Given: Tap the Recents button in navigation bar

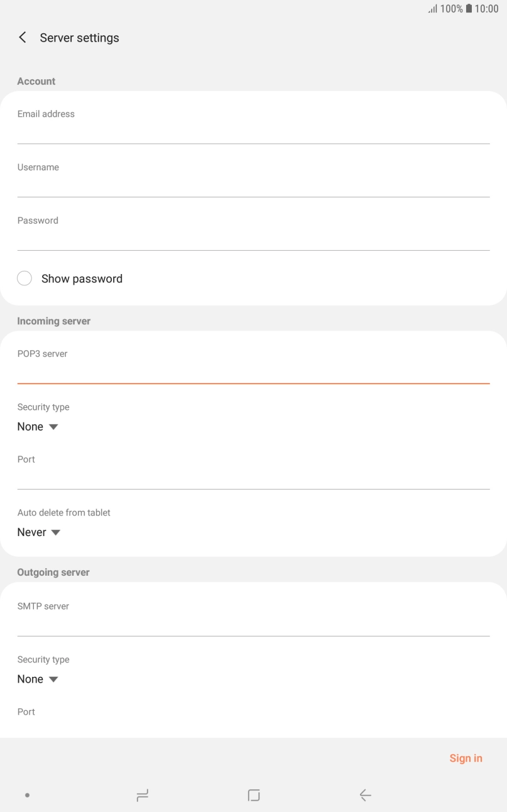Looking at the screenshot, I should click(x=142, y=794).
